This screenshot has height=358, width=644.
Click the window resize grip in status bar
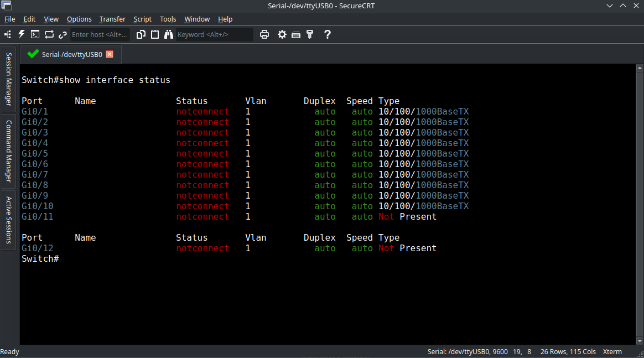(640, 354)
